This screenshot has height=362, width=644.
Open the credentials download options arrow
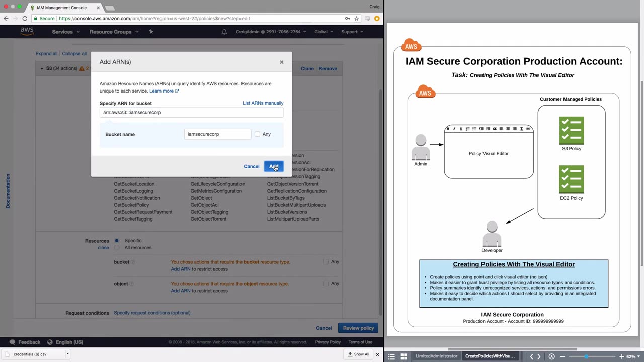pyautogui.click(x=67, y=354)
